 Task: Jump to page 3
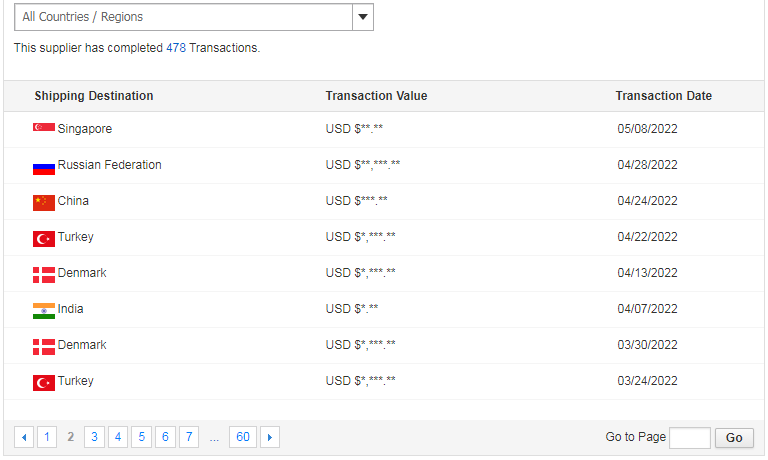click(94, 437)
